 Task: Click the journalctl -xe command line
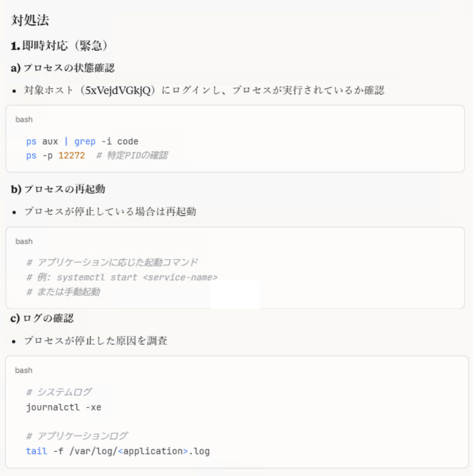point(64,407)
